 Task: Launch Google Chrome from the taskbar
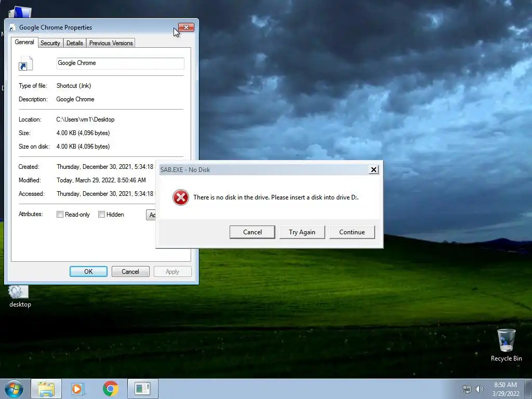[110, 389]
